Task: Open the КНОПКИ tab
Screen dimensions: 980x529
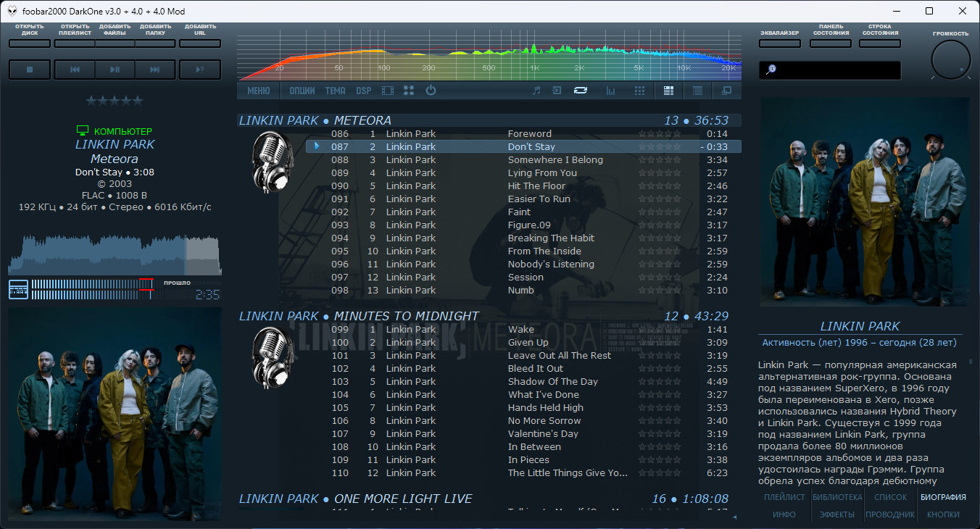Action: (x=943, y=515)
